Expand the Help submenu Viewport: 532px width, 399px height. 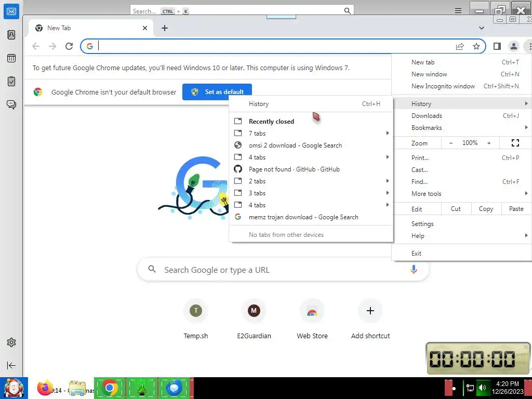click(x=462, y=236)
